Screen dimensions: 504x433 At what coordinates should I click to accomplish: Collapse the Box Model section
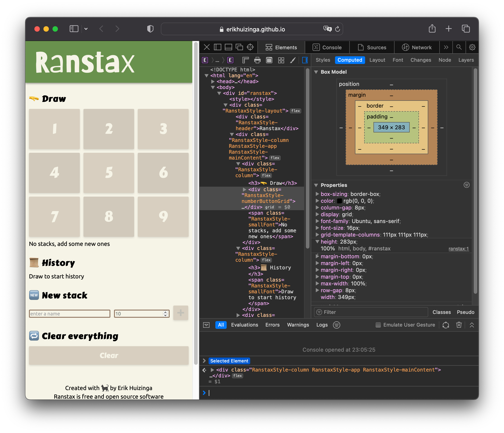(316, 72)
